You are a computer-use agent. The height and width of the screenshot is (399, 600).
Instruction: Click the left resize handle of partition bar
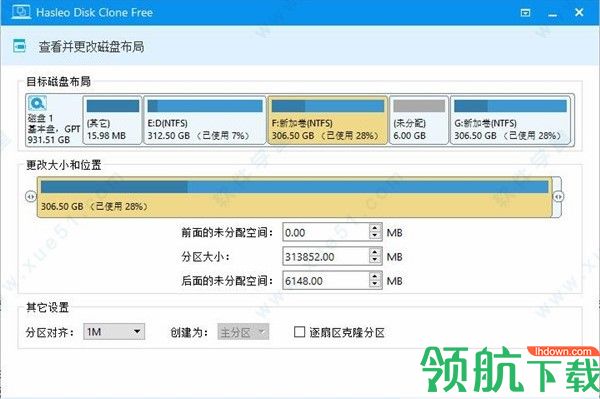(31, 197)
